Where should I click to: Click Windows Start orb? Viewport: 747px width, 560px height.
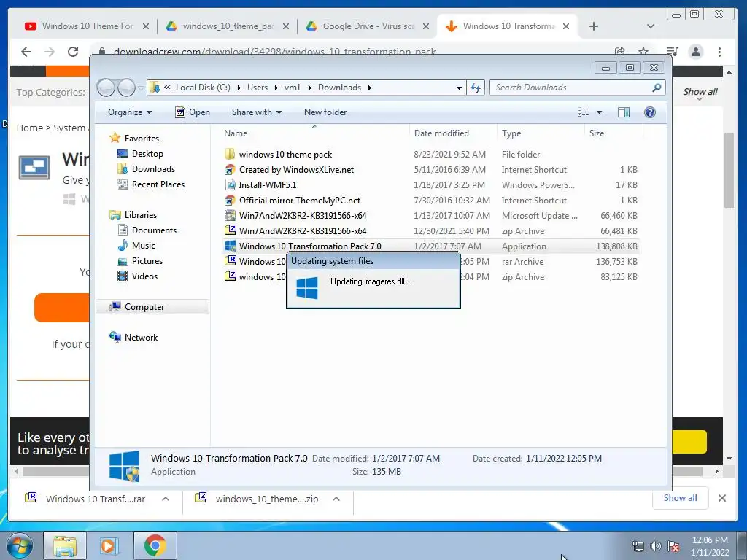click(19, 545)
